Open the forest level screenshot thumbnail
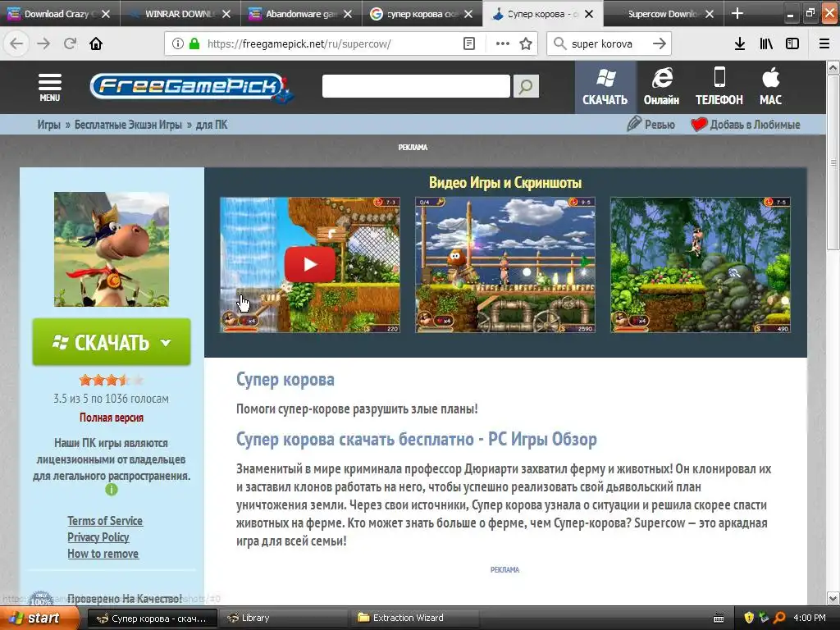This screenshot has width=840, height=630. [x=701, y=265]
